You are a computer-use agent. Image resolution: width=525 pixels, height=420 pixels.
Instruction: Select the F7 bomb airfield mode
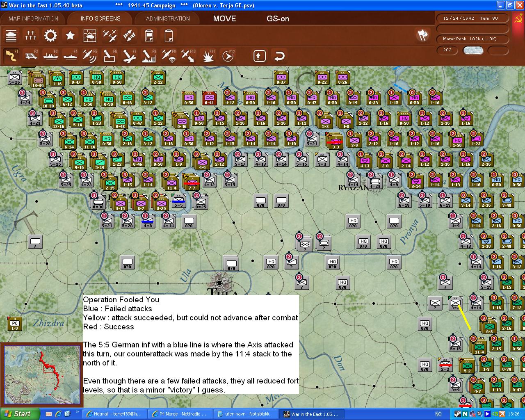[x=129, y=55]
